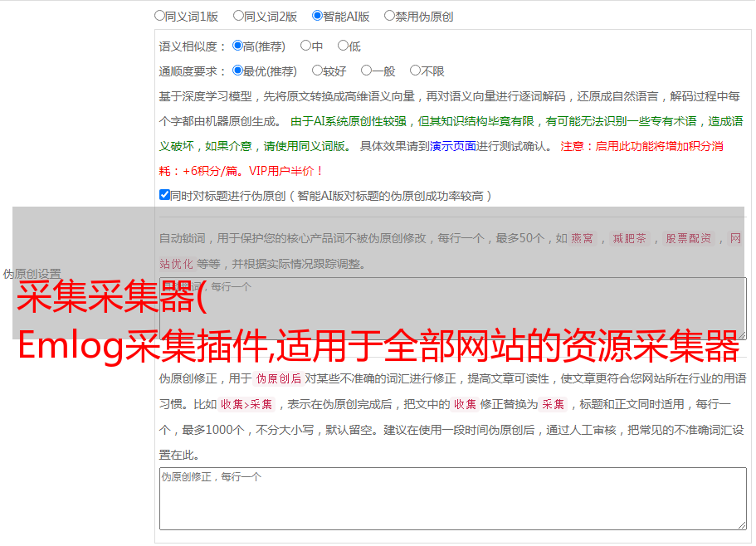The width and height of the screenshot is (756, 546).
Task: Choose the 智能AI版 radio option
Action: [317, 16]
